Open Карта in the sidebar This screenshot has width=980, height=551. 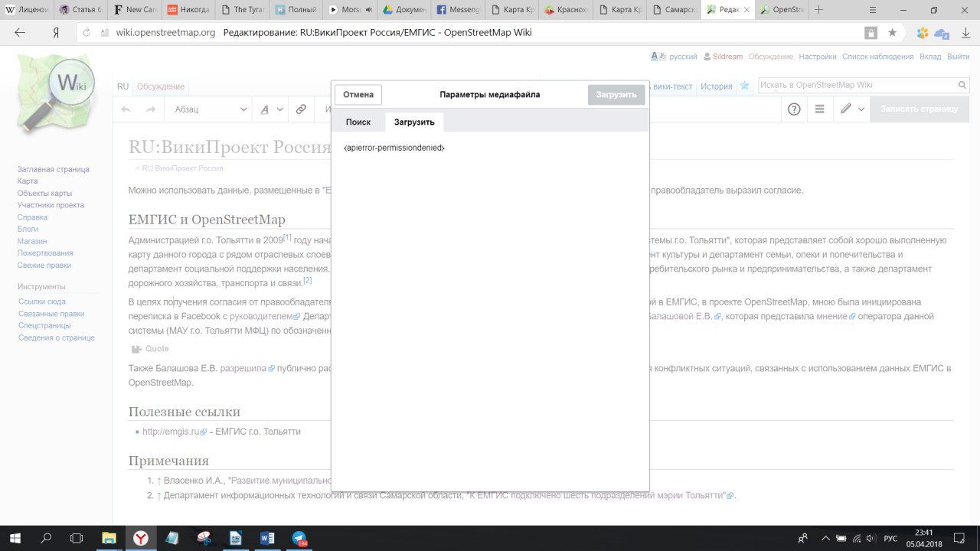click(28, 181)
